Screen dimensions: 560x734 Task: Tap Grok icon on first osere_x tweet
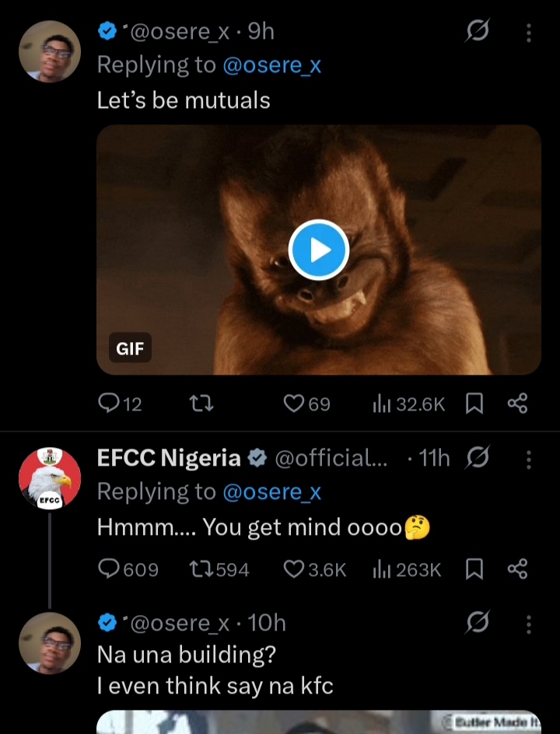click(x=475, y=32)
